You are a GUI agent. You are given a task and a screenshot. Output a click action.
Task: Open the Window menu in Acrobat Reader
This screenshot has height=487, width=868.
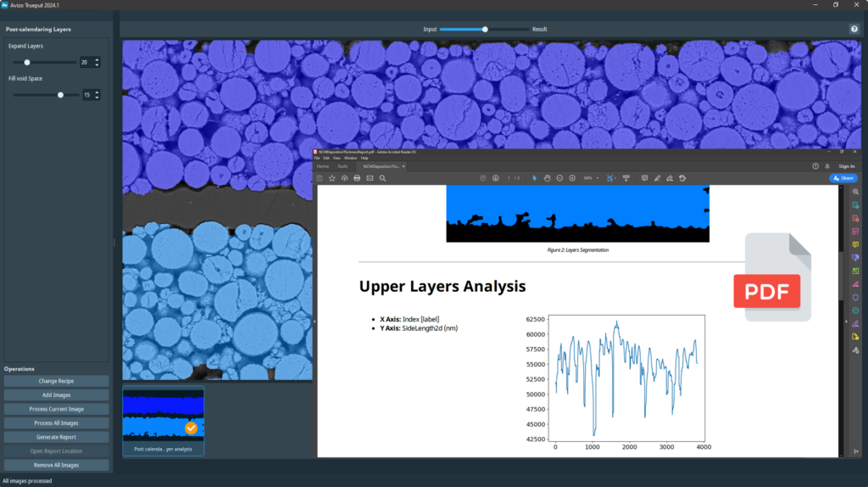(350, 158)
